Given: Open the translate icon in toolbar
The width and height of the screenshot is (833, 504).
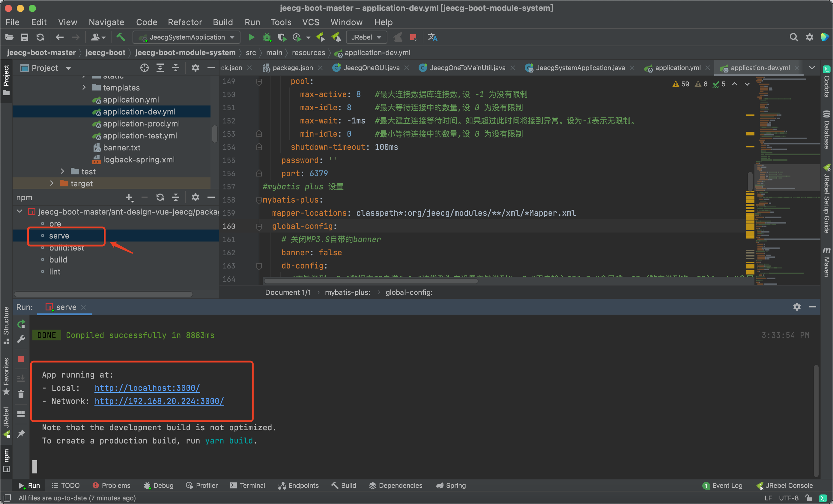Looking at the screenshot, I should click(432, 37).
